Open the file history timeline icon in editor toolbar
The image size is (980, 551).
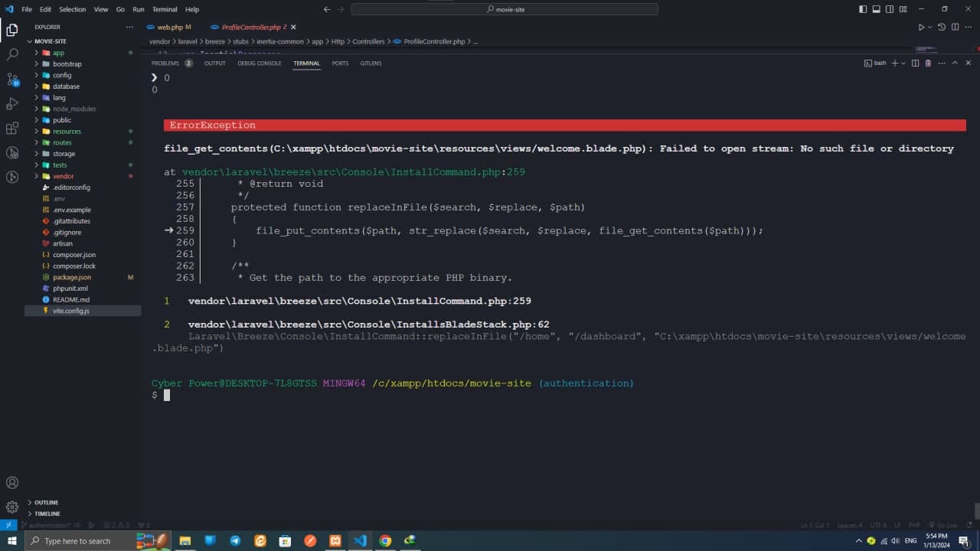(x=942, y=27)
